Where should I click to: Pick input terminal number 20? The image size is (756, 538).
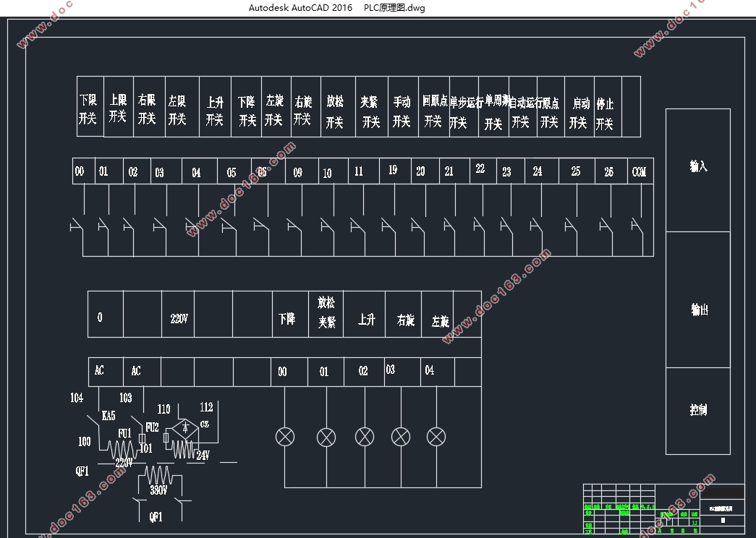[420, 171]
